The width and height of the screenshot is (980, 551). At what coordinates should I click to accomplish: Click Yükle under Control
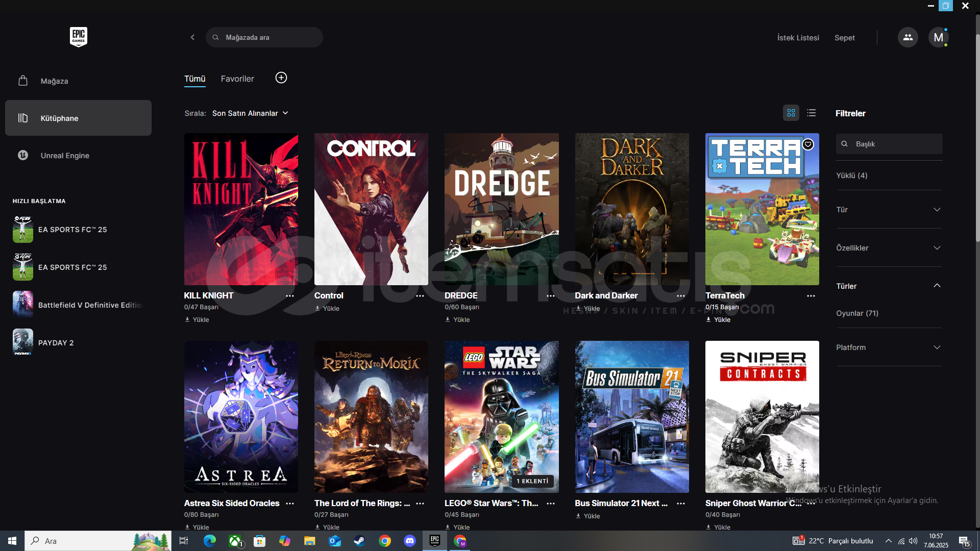click(327, 309)
